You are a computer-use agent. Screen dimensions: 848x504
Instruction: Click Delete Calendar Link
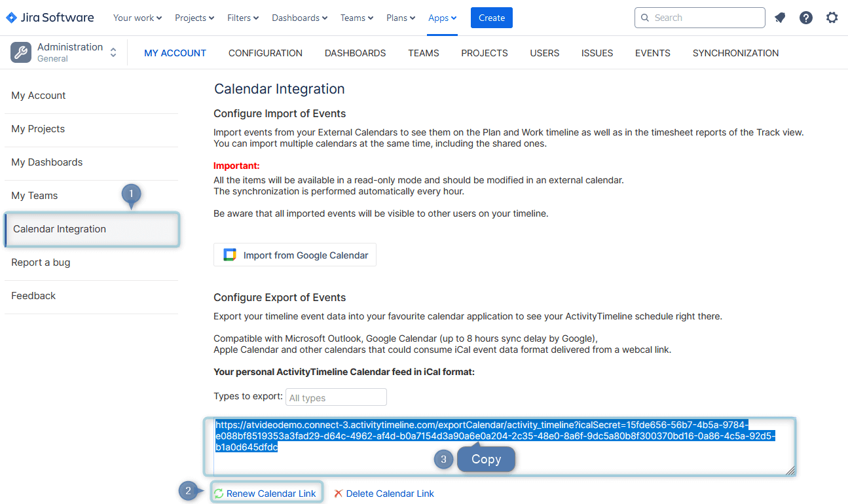click(x=390, y=494)
